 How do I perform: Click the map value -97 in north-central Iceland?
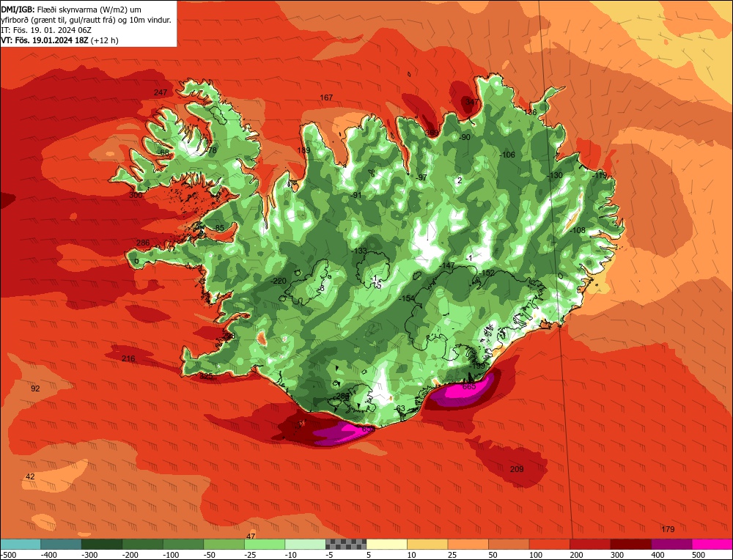click(421, 177)
